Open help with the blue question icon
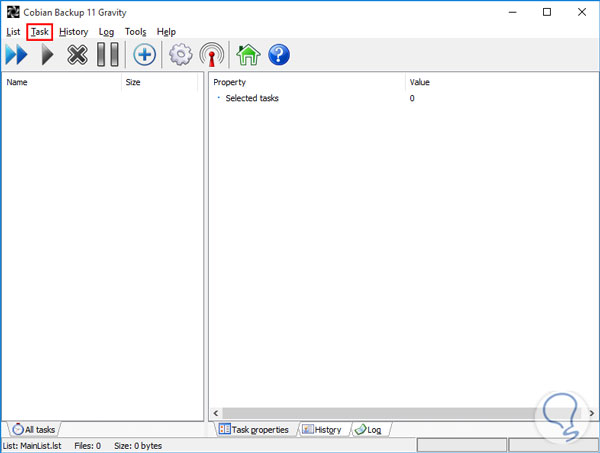The height and width of the screenshot is (453, 600). tap(279, 55)
